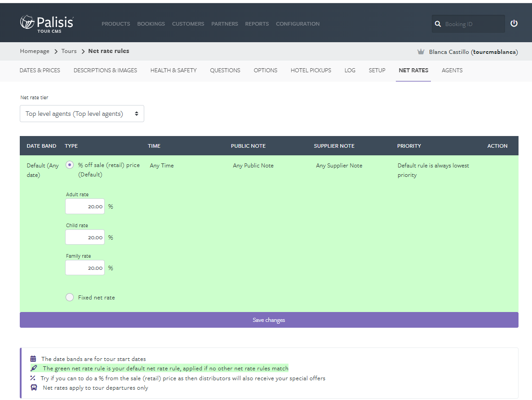Click the rocket icon beside the green rule note

pyautogui.click(x=34, y=368)
